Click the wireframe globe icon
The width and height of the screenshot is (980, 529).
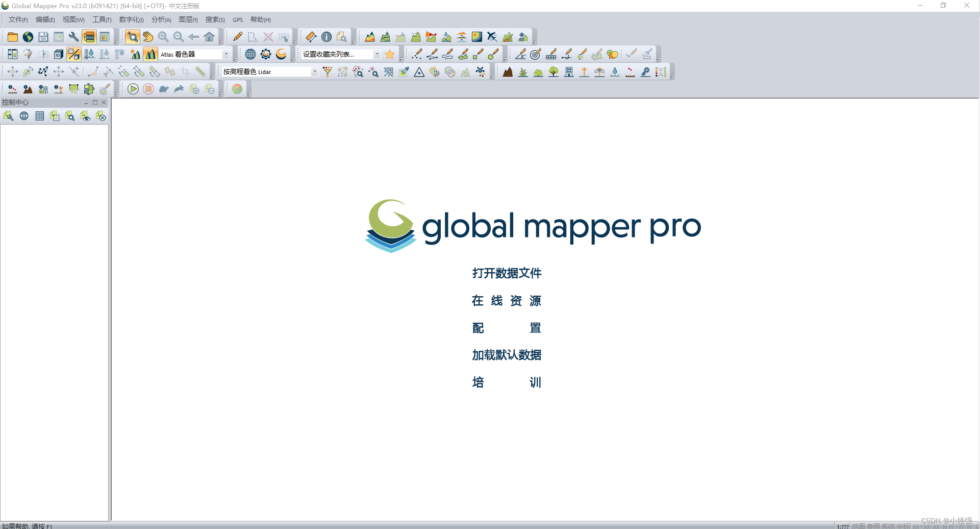coord(250,54)
